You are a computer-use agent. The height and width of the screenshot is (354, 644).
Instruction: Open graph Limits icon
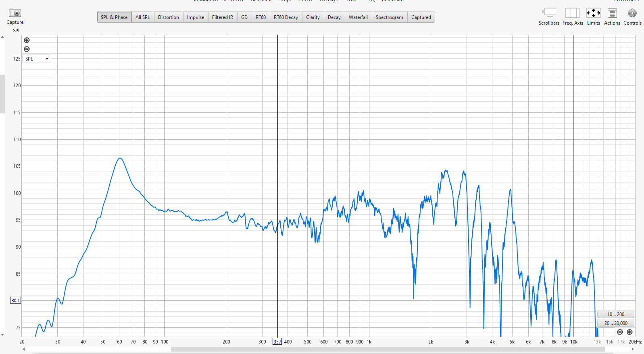593,13
